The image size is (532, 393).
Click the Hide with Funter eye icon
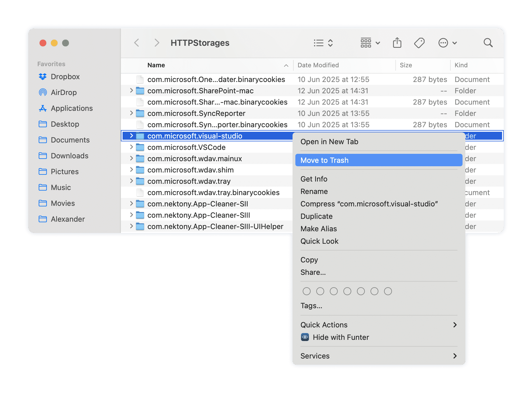[305, 337]
